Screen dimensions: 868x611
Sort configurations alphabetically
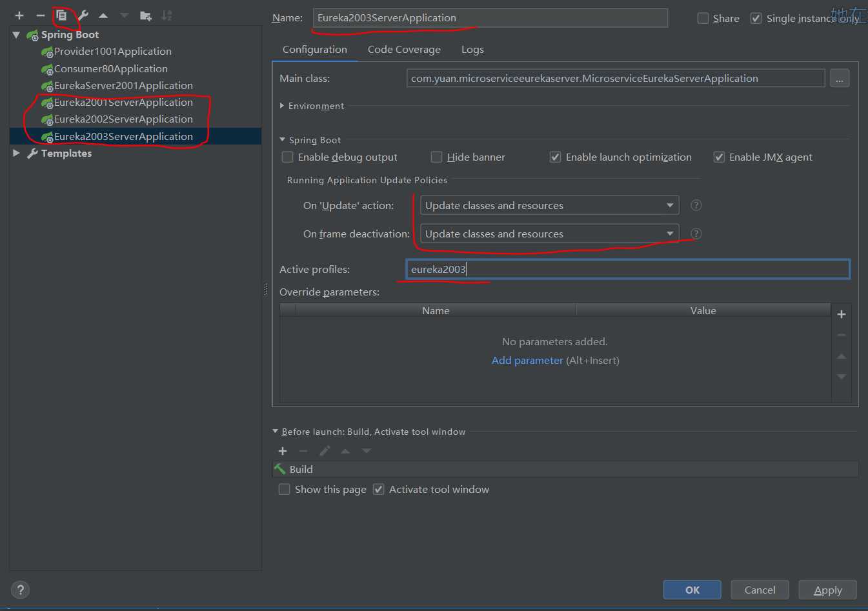[167, 15]
